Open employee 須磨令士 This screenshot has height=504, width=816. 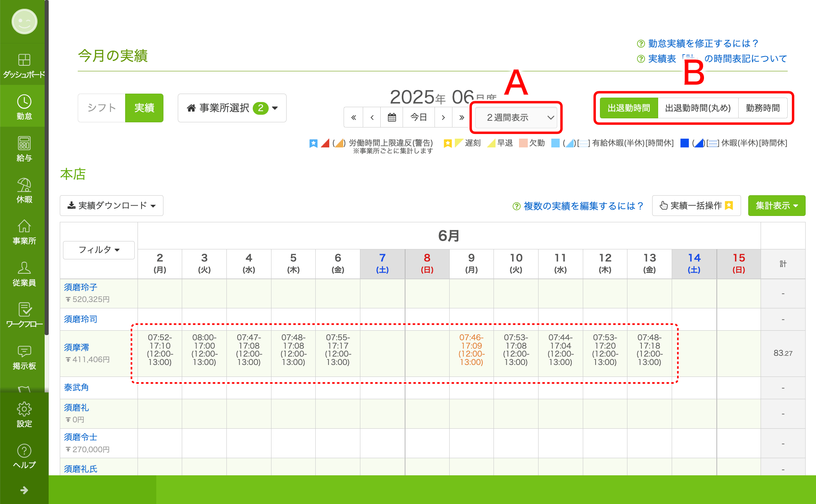(81, 437)
